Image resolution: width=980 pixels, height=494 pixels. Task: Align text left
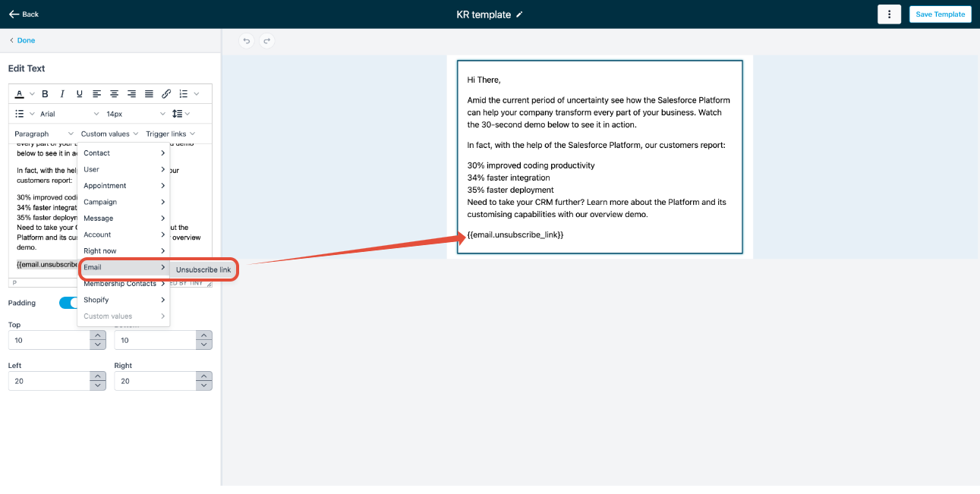(x=97, y=94)
